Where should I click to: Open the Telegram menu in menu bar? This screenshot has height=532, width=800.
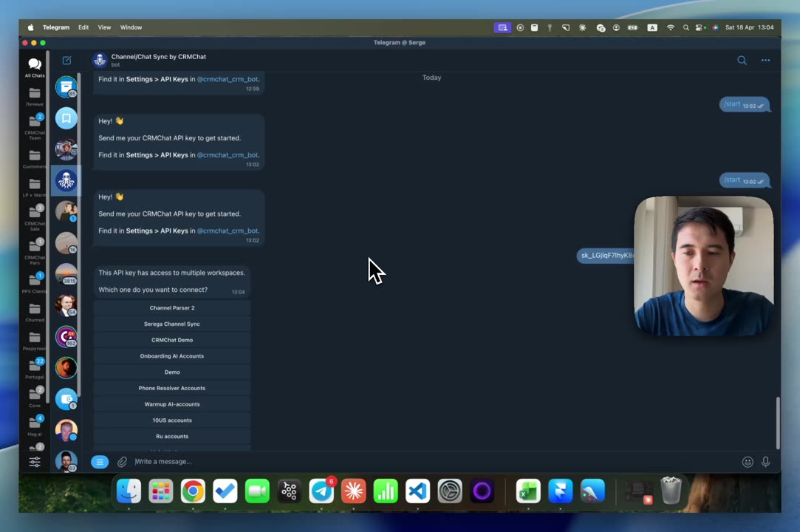(x=55, y=27)
